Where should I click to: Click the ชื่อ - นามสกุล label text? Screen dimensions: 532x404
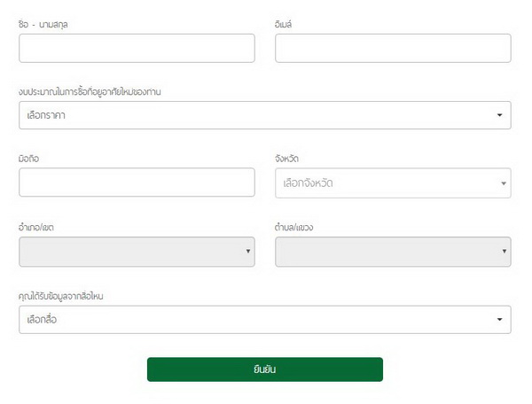coord(43,24)
